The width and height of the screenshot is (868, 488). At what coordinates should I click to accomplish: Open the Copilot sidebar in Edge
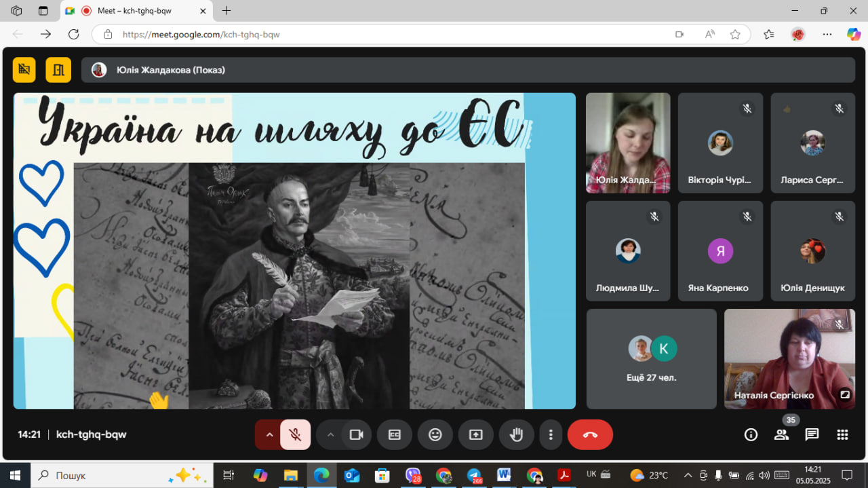854,34
